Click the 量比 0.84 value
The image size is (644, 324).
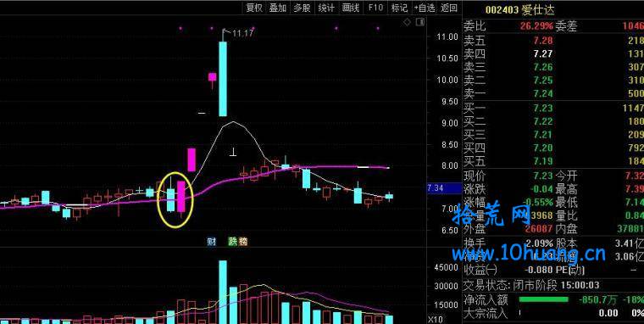pos(634,215)
